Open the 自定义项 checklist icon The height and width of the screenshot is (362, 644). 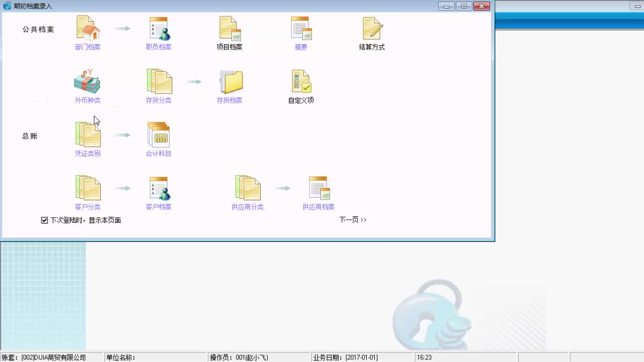[301, 81]
